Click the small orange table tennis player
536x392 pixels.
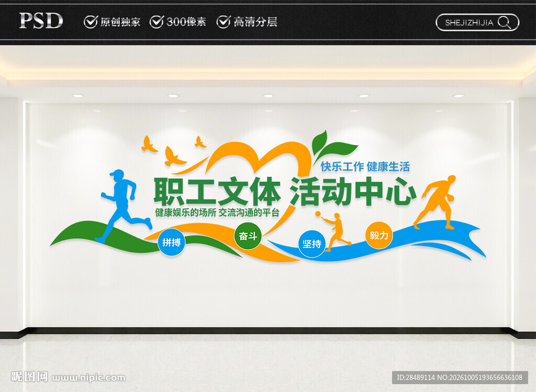coord(333,231)
